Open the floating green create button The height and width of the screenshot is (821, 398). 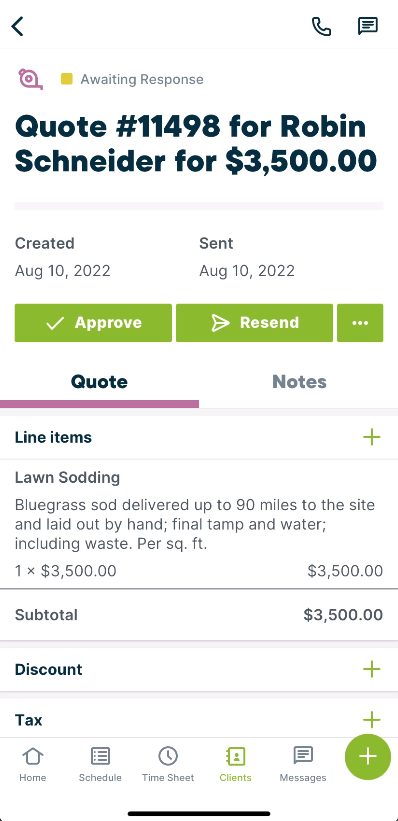click(x=368, y=757)
